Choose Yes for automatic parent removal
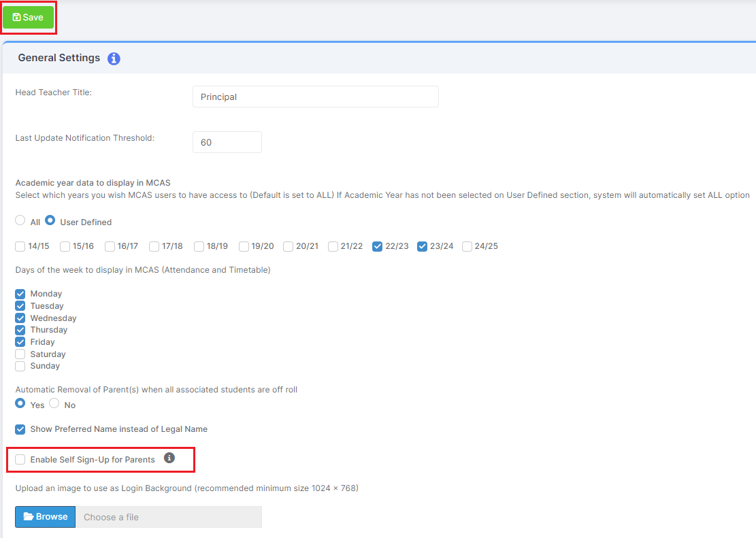Viewport: 756px width, 538px height. [x=20, y=403]
